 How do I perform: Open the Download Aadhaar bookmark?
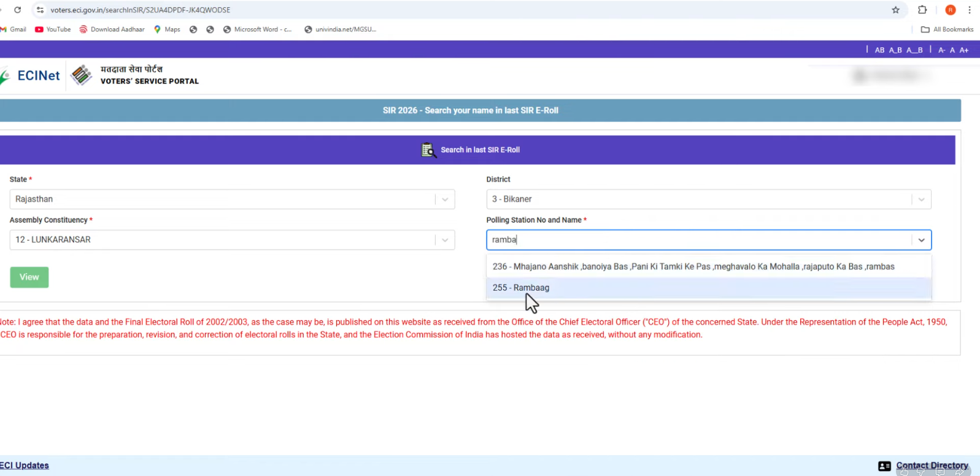coord(112,29)
